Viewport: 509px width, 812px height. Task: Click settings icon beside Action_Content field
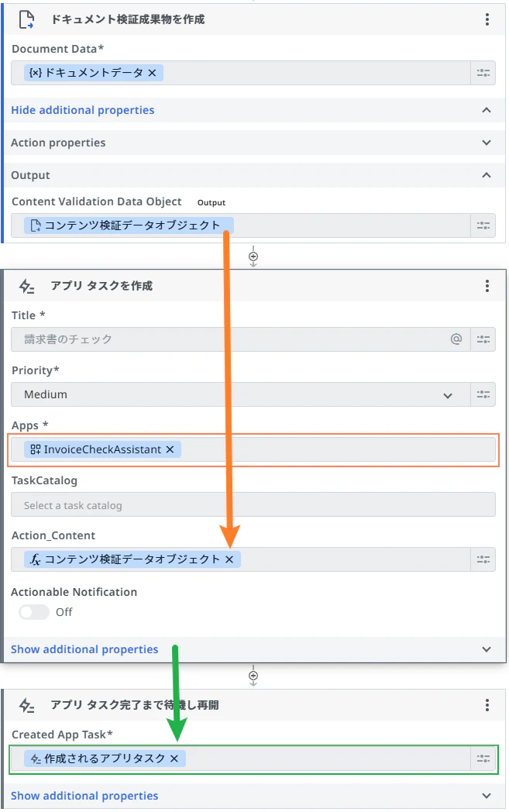coord(483,559)
